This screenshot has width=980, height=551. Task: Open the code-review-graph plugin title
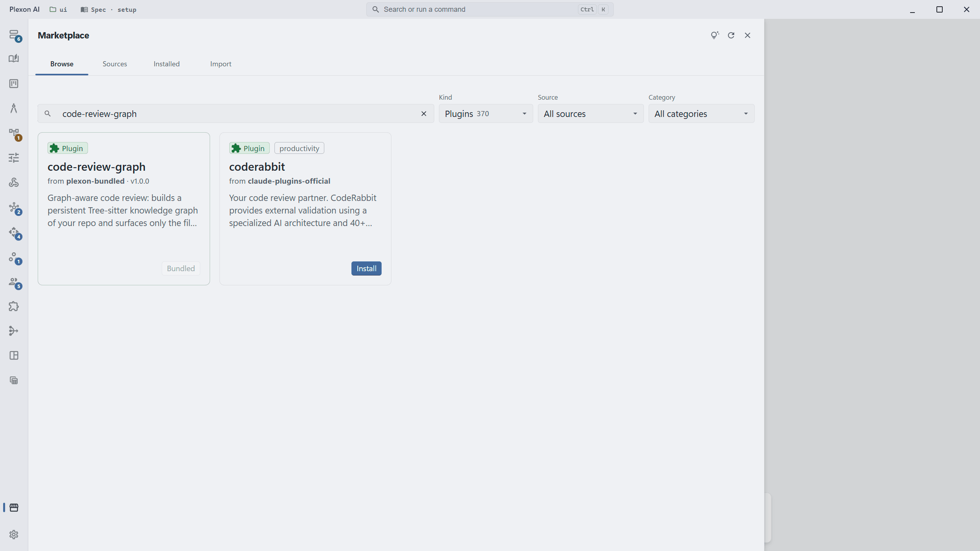(x=97, y=167)
